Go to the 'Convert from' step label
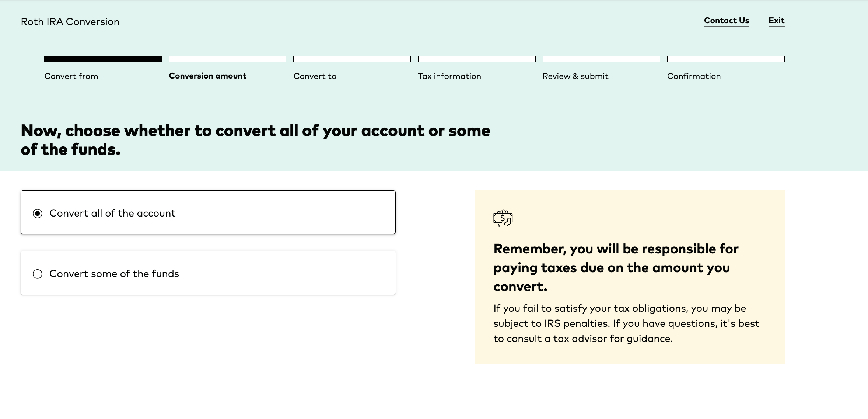Image resolution: width=868 pixels, height=419 pixels. tap(71, 76)
